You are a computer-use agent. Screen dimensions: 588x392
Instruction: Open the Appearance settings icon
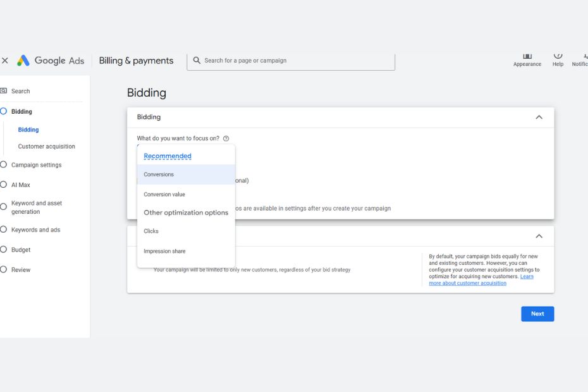point(527,57)
